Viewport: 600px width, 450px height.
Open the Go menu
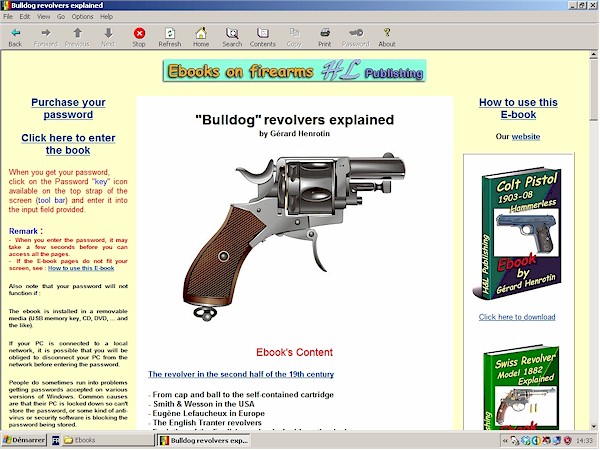(x=61, y=17)
